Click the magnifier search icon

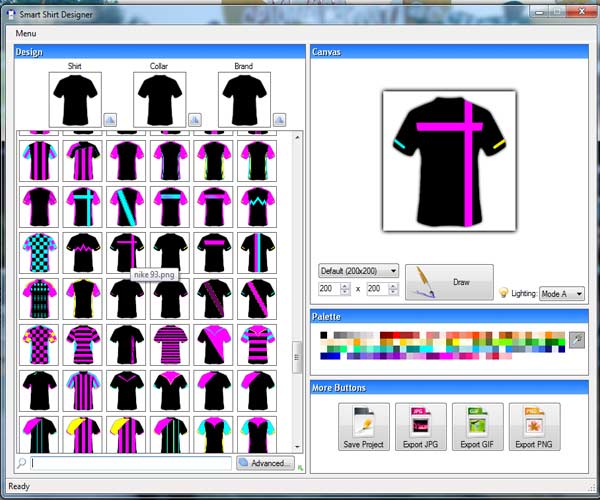pyautogui.click(x=21, y=463)
